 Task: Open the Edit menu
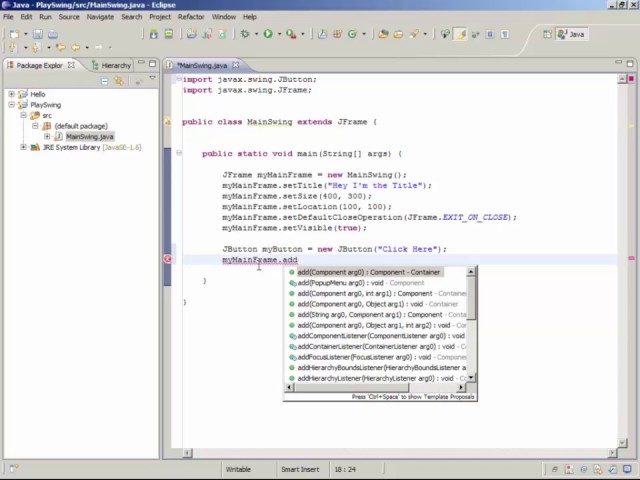tap(26, 17)
